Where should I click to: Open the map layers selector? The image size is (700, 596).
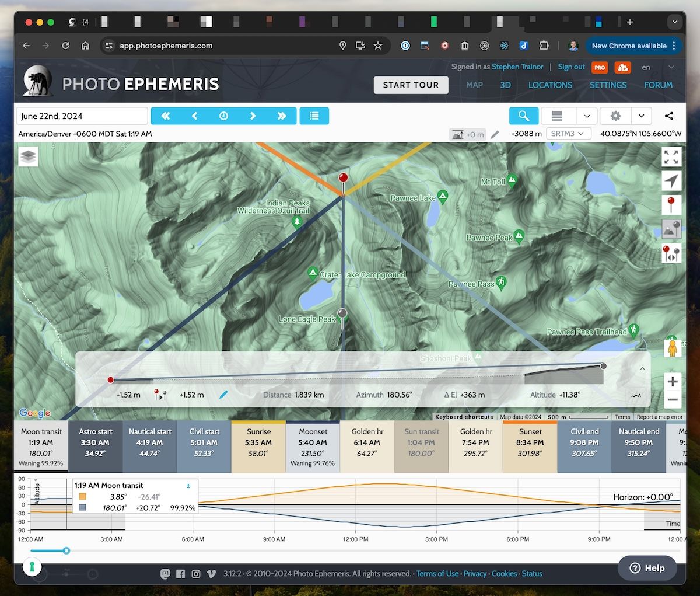28,156
